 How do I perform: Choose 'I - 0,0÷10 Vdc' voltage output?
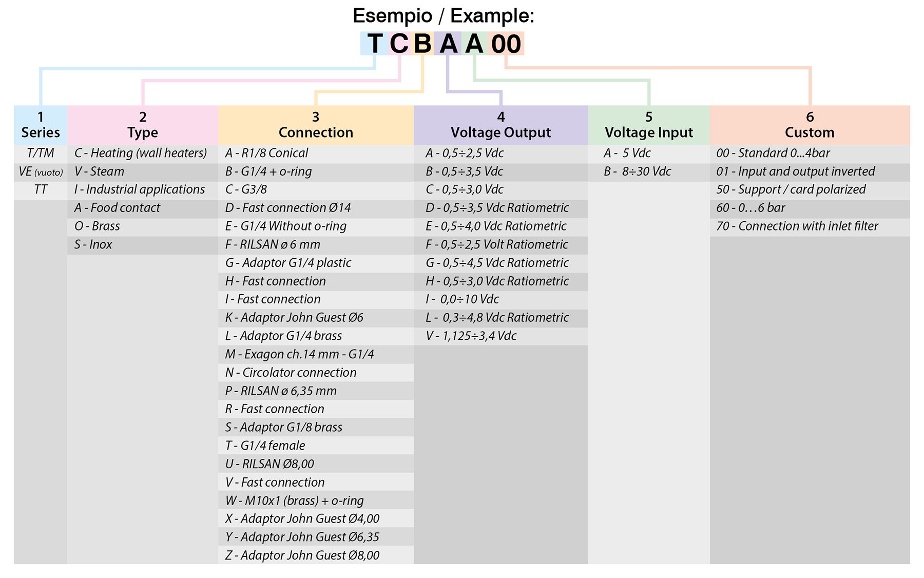463,299
